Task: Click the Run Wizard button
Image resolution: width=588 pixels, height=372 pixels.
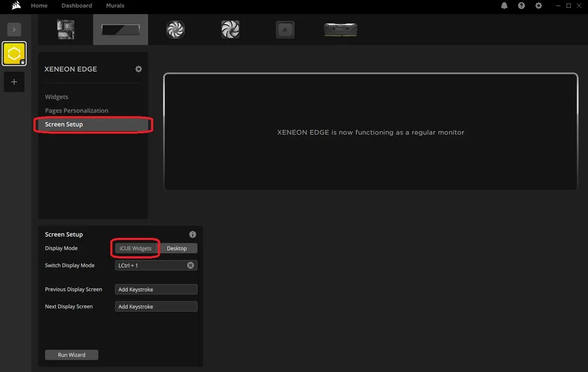Action: click(x=72, y=355)
